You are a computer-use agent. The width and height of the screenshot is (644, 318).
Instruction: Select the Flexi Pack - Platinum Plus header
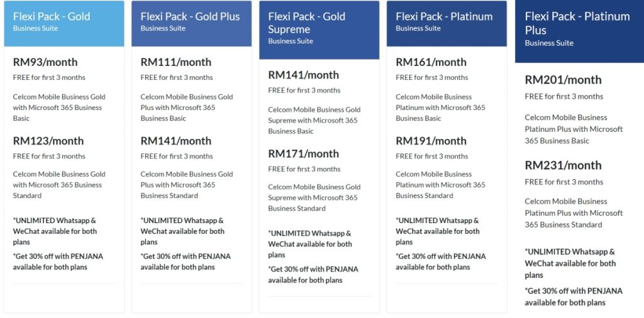point(577,23)
